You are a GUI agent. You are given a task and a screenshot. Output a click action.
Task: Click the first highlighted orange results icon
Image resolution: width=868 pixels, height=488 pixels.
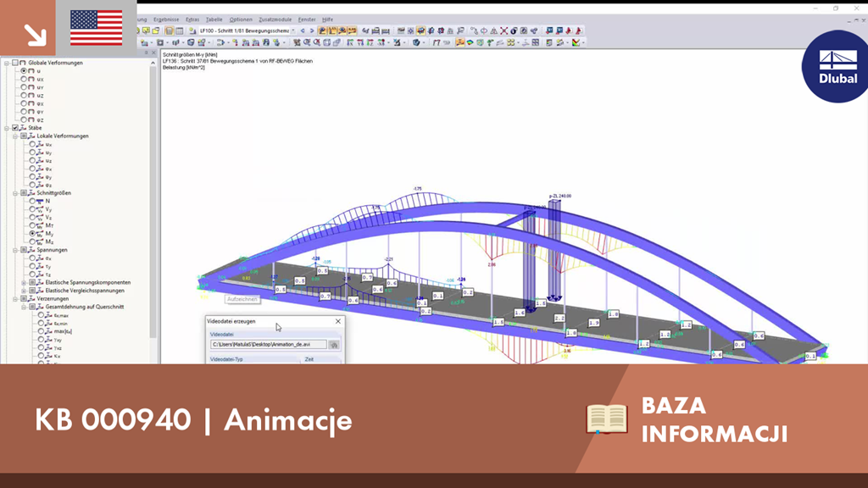tap(322, 31)
